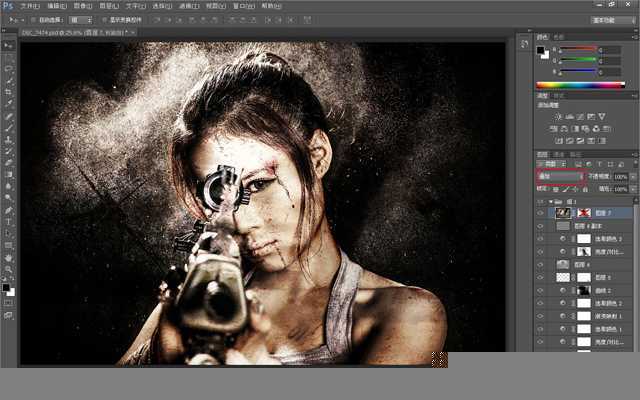Select the Hand tool
The width and height of the screenshot is (640, 400).
click(8, 258)
